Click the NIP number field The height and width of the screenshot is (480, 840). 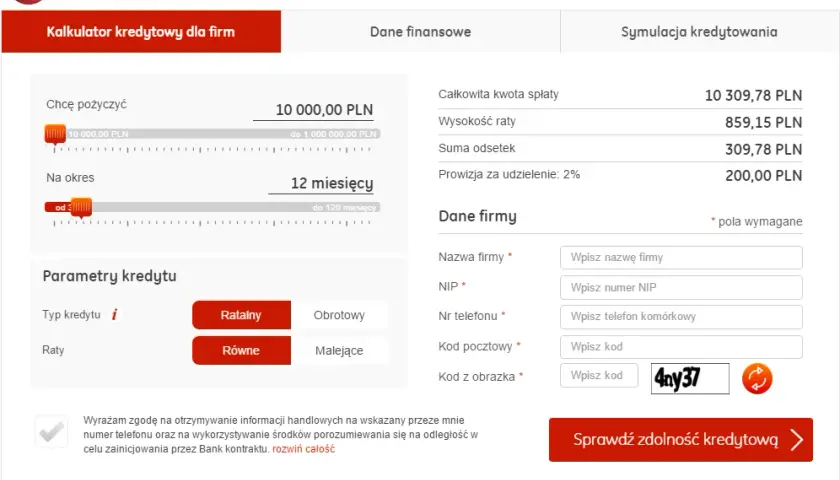point(681,288)
